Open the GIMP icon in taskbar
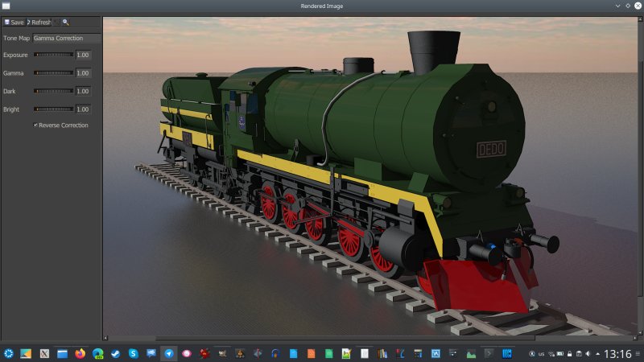Image resolution: width=644 pixels, height=362 pixels. coord(222,353)
